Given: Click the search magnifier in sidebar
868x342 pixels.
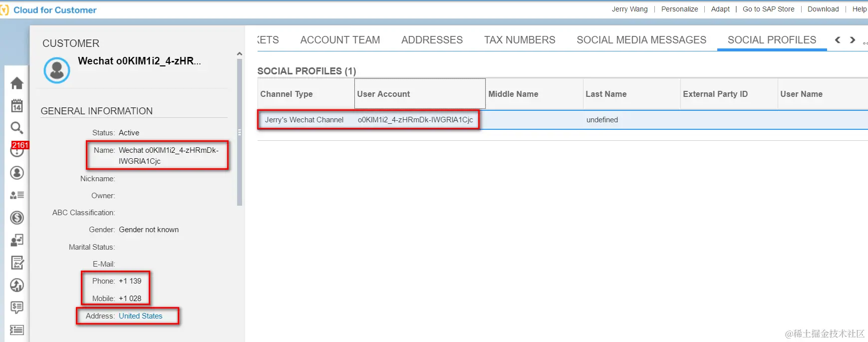Looking at the screenshot, I should 17,128.
